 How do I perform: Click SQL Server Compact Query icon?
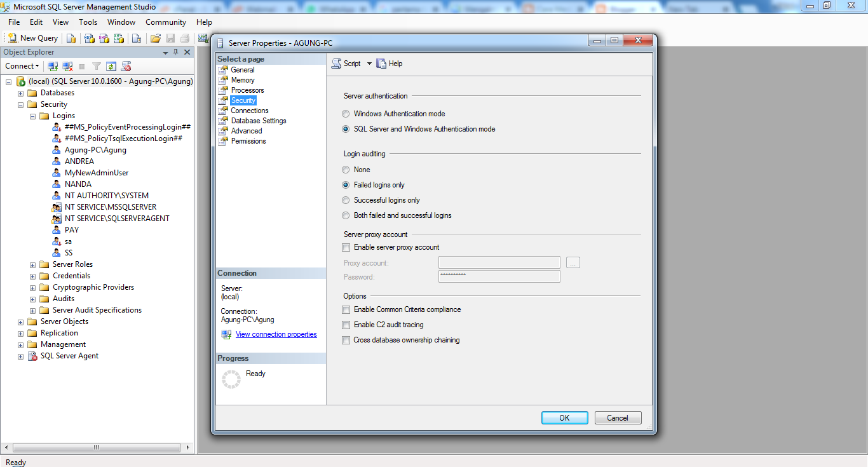pos(136,38)
